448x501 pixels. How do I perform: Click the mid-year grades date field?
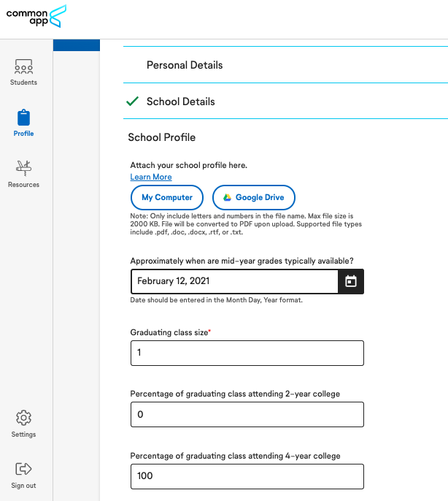(234, 281)
